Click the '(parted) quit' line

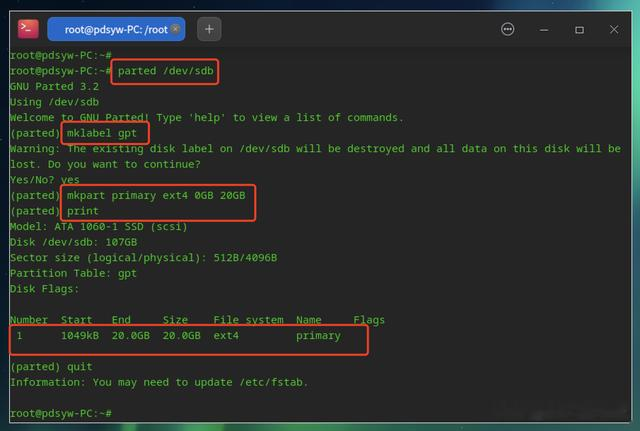51,367
